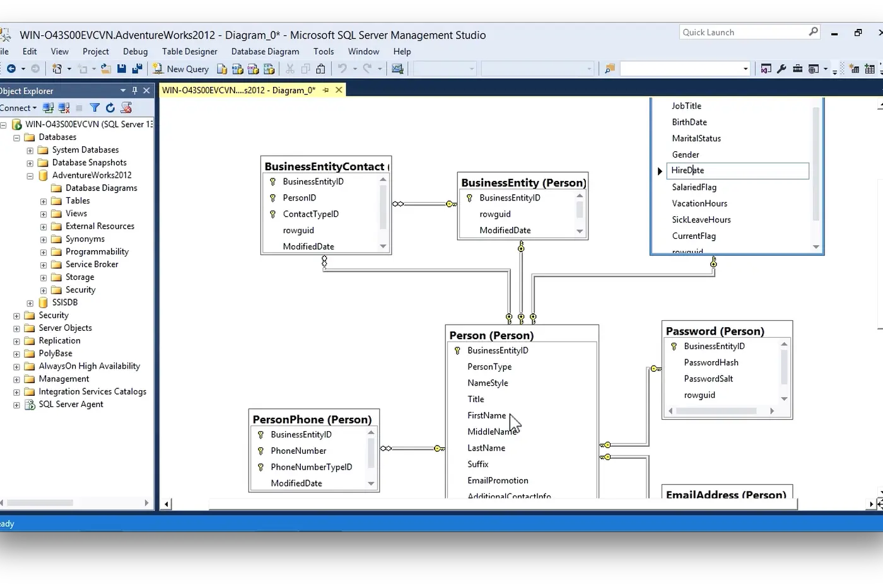Viewport: 883px width, 588px height.
Task: Click the Analysis Services MDX Query icon
Action: point(238,69)
